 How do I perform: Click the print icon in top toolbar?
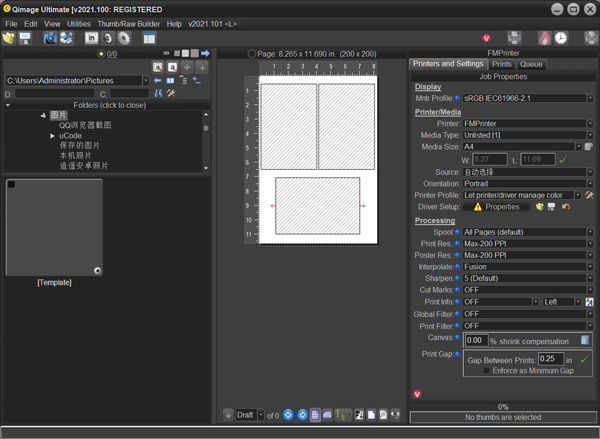tap(515, 38)
